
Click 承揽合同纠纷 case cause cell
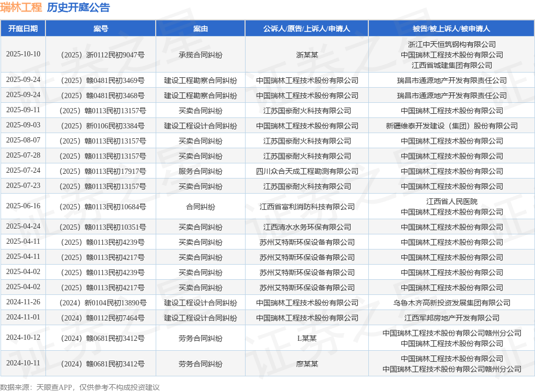(200, 55)
